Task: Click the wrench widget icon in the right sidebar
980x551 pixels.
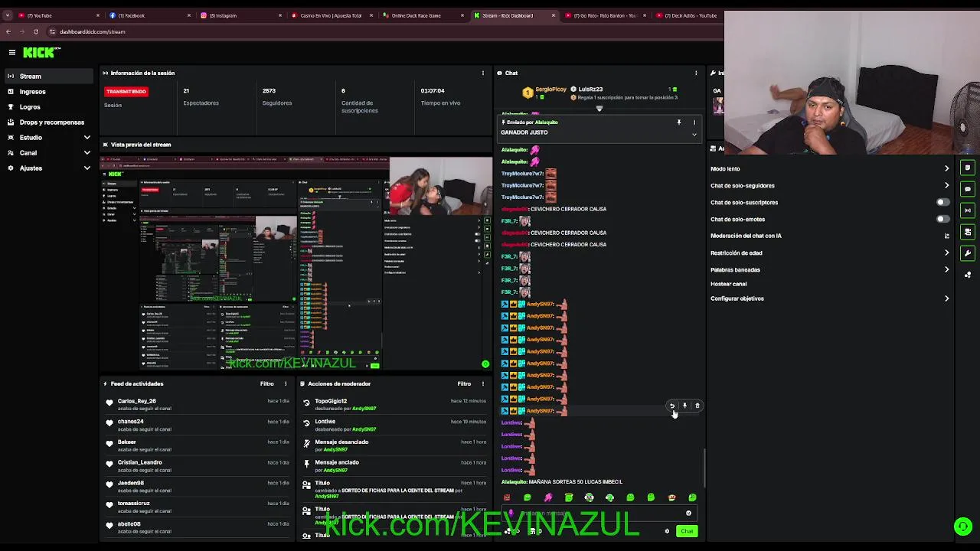Action: [x=968, y=253]
